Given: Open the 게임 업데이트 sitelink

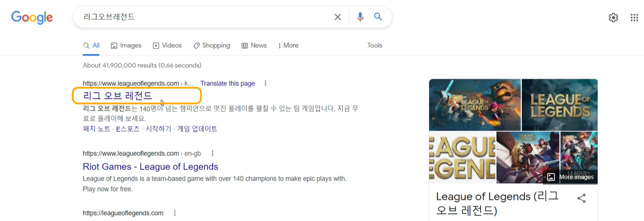Looking at the screenshot, I should click(x=197, y=129).
